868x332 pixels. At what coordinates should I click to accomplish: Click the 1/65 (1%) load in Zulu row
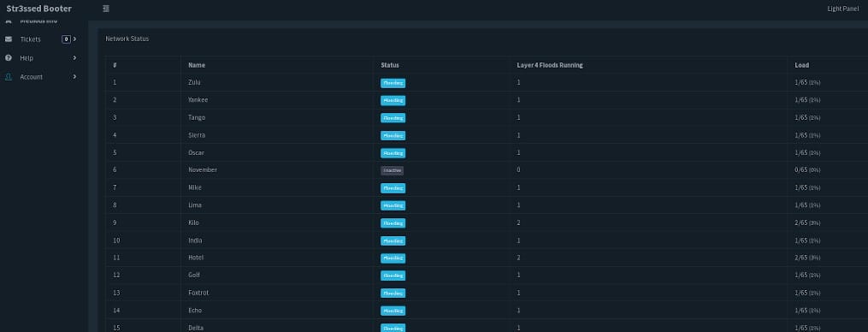pyautogui.click(x=807, y=83)
